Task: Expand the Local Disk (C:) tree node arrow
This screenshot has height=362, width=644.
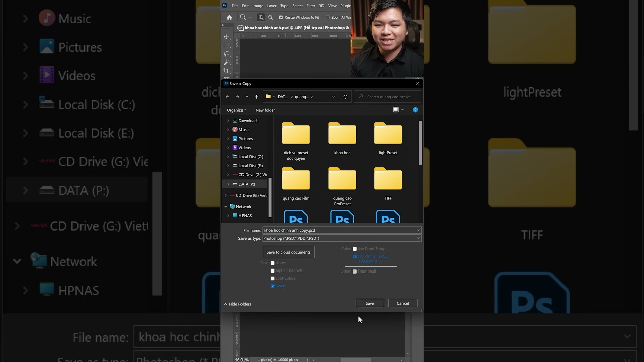Action: pos(228,157)
